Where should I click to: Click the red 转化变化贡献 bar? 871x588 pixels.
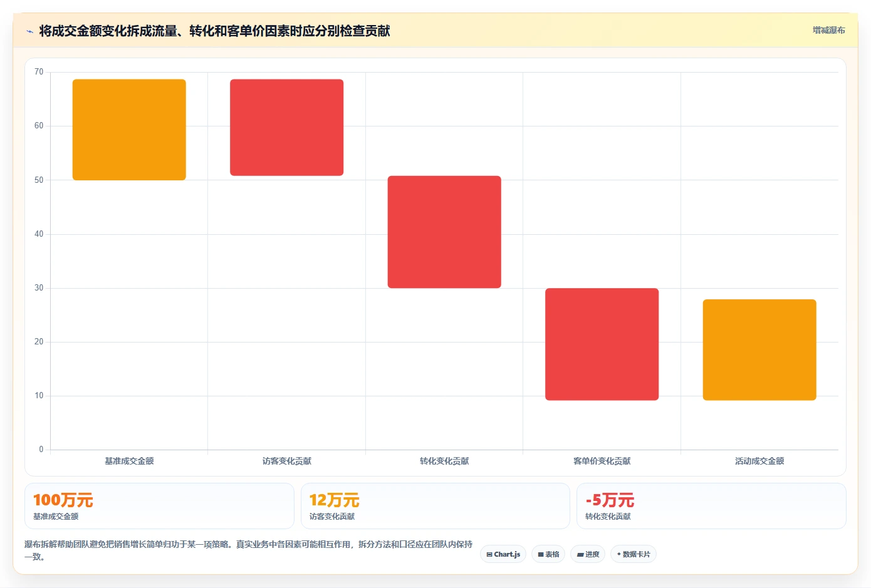[444, 232]
